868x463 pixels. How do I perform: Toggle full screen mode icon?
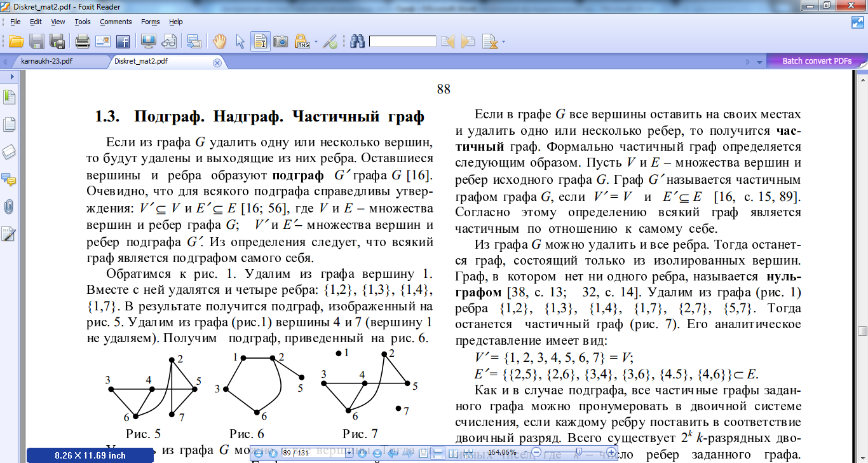click(x=858, y=22)
